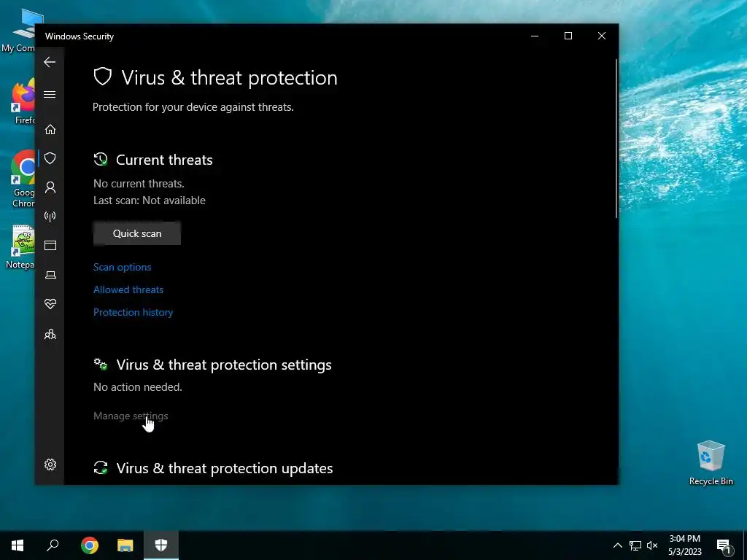
Task: Open the Home sidebar icon
Action: click(x=50, y=130)
